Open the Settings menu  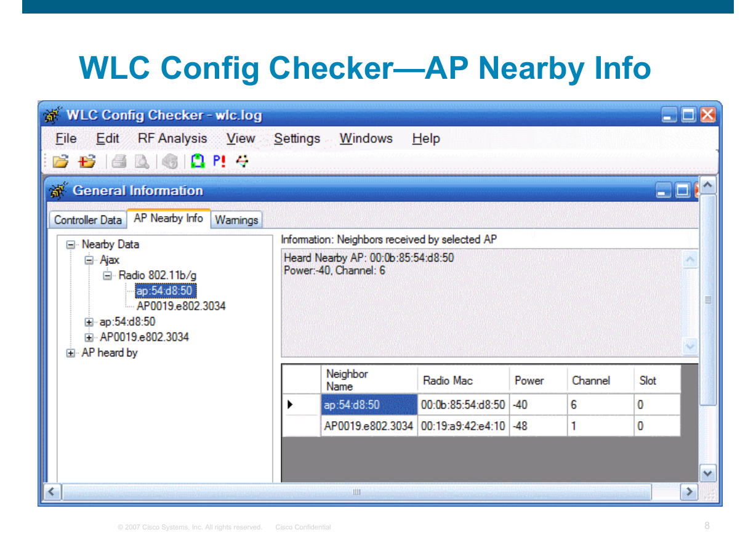[297, 139]
